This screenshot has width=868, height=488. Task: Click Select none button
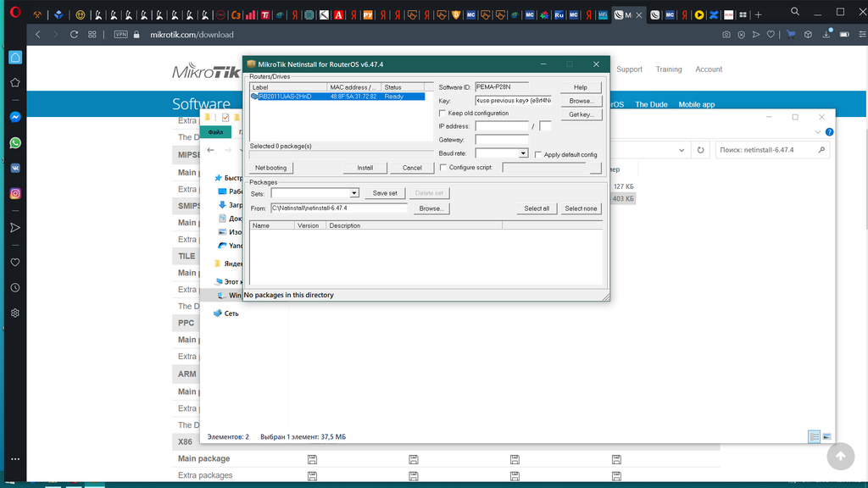(x=581, y=208)
